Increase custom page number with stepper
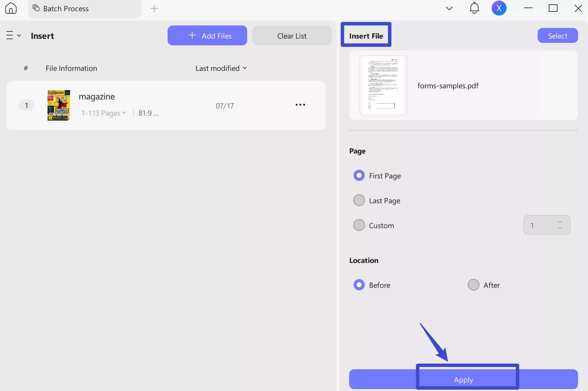The width and height of the screenshot is (588, 391). coord(560,222)
